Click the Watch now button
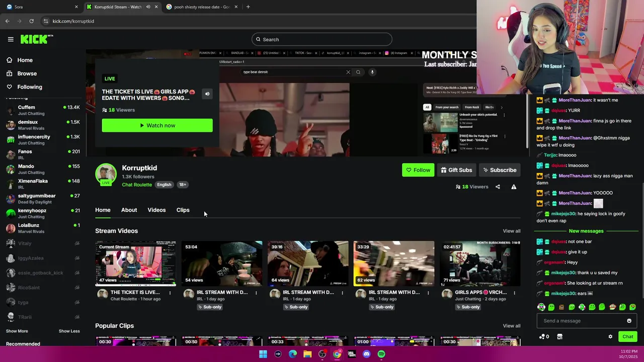The width and height of the screenshot is (644, 362). pos(157,125)
